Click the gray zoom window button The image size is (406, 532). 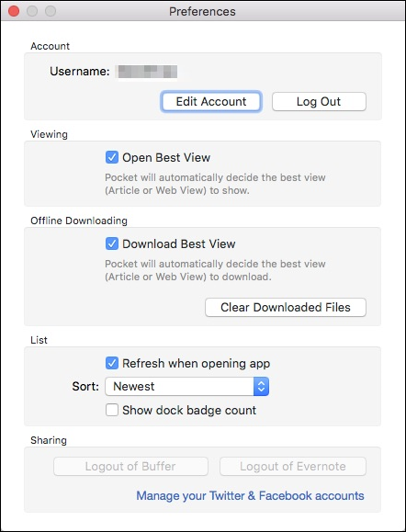coord(51,11)
